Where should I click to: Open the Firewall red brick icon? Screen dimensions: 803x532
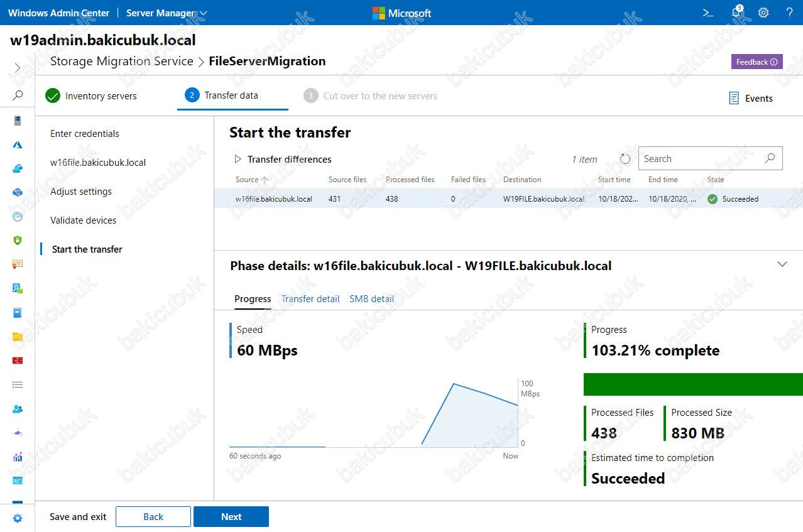(18, 361)
